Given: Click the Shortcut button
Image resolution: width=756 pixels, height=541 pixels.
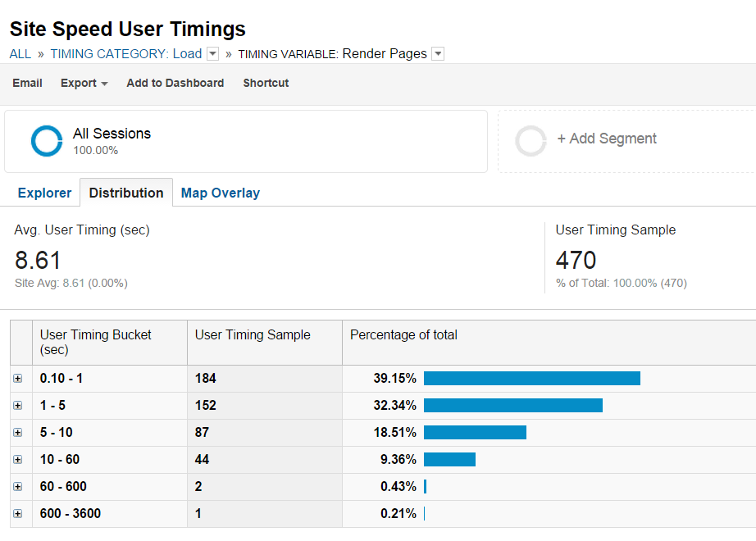Looking at the screenshot, I should (x=266, y=83).
